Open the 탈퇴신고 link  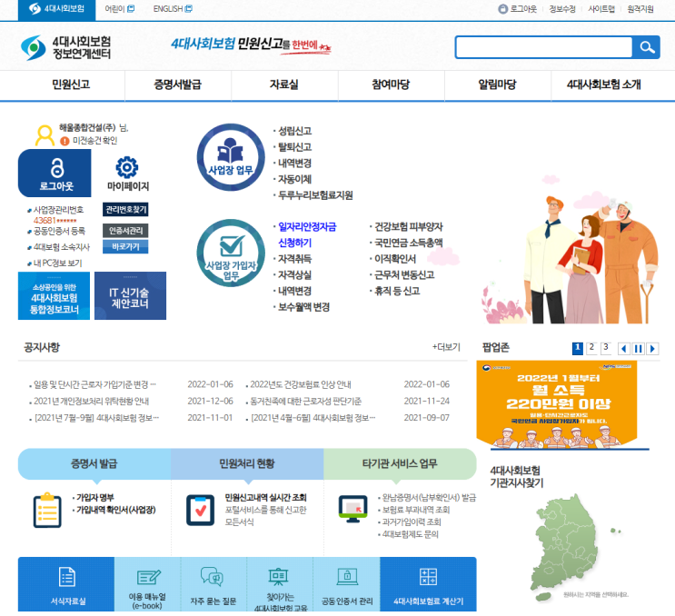click(295, 147)
